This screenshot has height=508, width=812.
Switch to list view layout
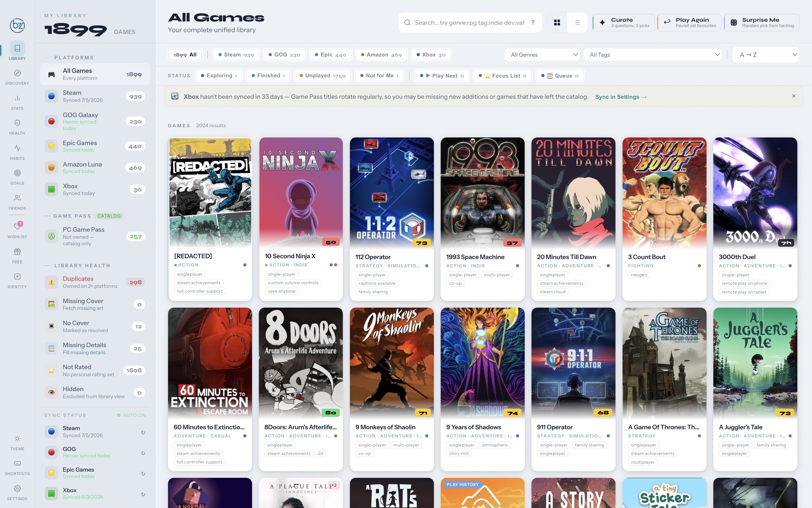coord(577,23)
